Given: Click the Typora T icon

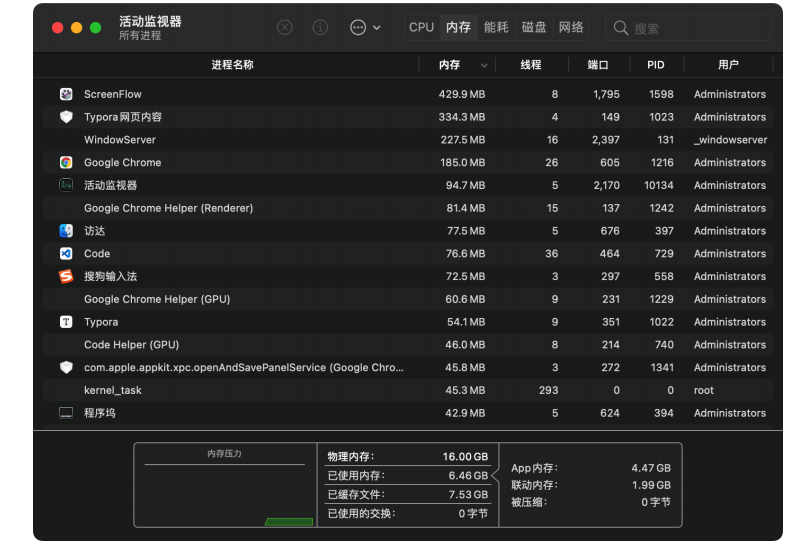Looking at the screenshot, I should click(66, 322).
